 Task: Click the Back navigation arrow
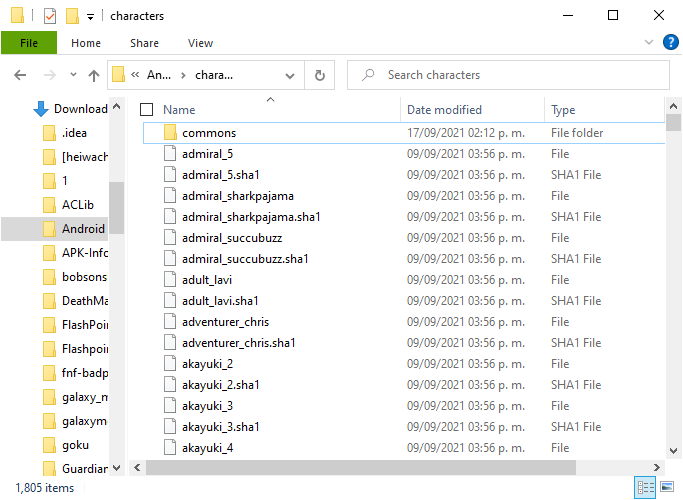coord(20,75)
